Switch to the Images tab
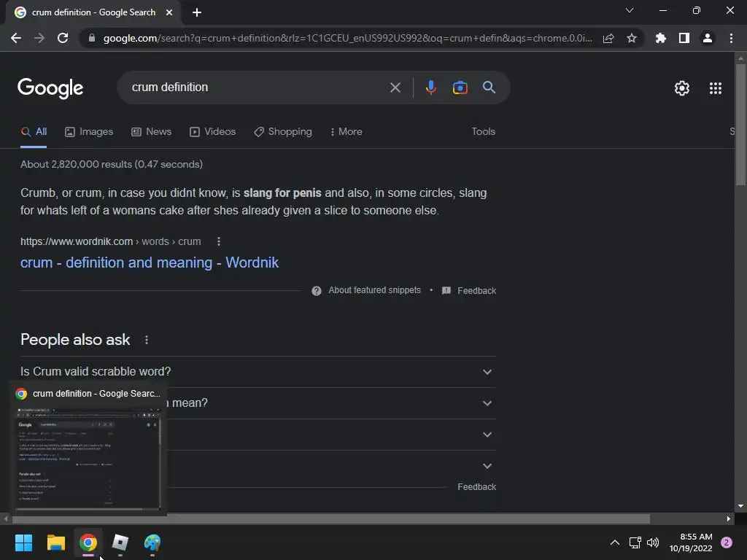747x560 pixels. 89,132
